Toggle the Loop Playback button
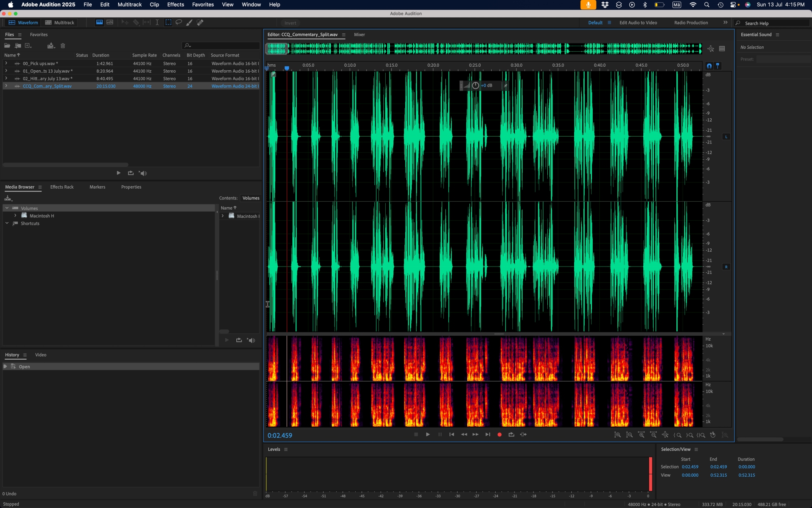The width and height of the screenshot is (812, 508). click(x=511, y=434)
